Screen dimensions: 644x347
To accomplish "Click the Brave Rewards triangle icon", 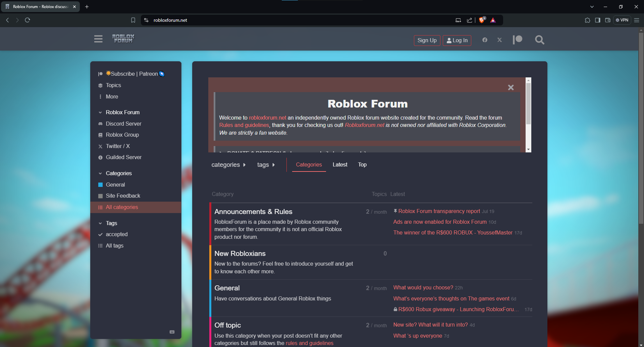I will tap(493, 20).
